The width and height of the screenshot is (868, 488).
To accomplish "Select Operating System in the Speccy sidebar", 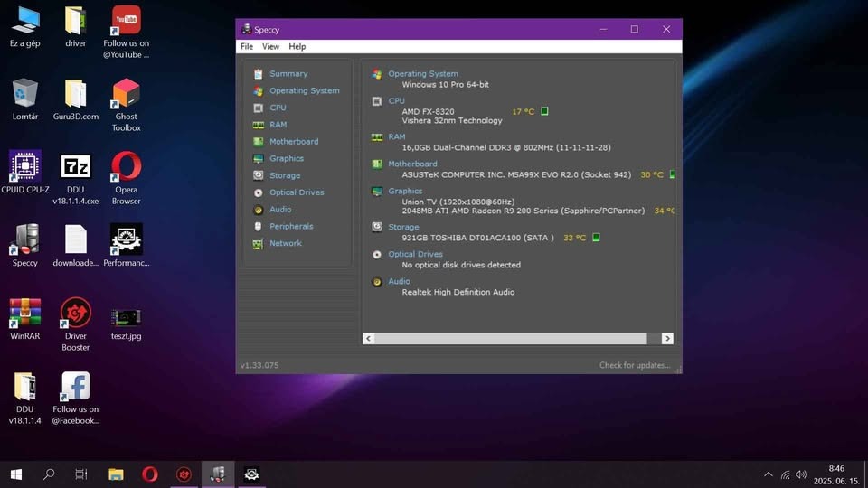I will [x=304, y=90].
